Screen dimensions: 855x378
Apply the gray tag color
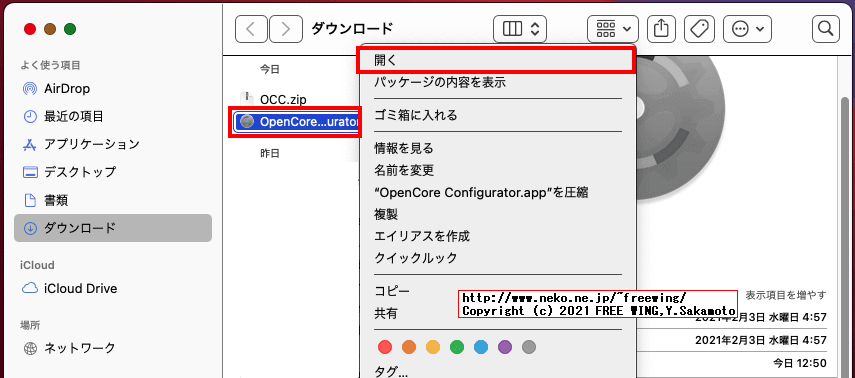coord(529,346)
